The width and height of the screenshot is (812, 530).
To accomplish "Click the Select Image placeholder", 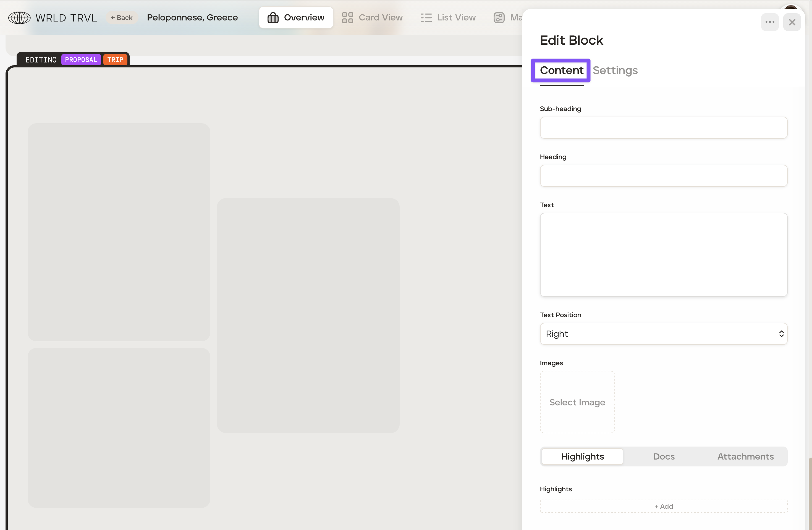I will click(x=577, y=402).
